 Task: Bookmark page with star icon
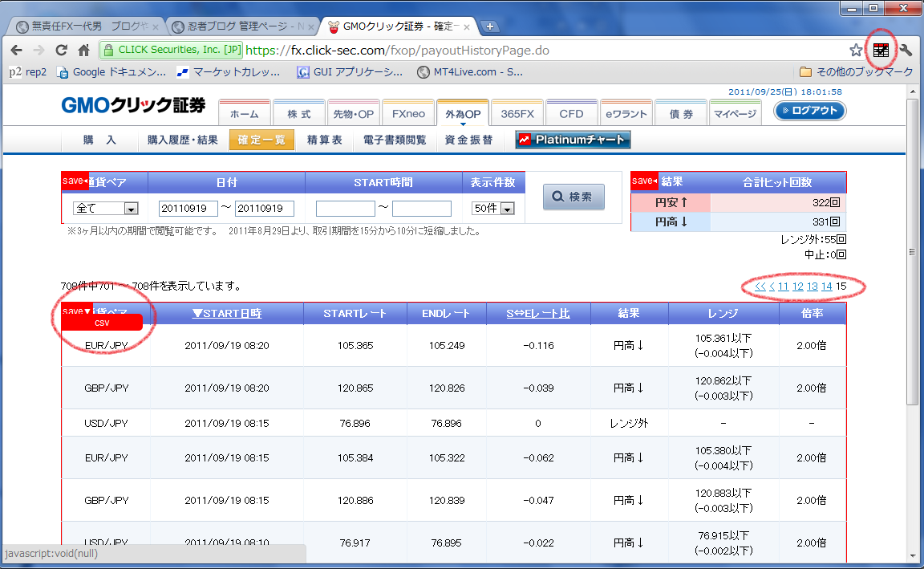pyautogui.click(x=856, y=50)
